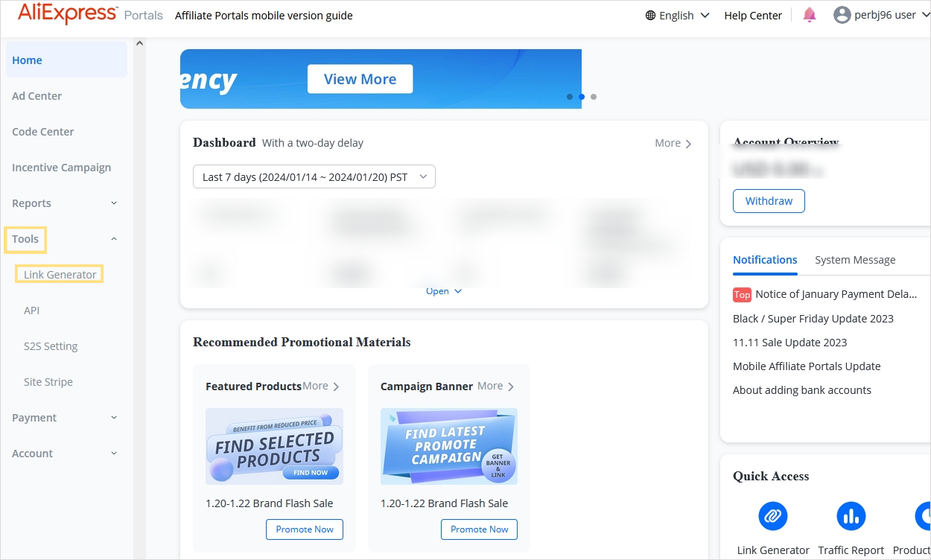This screenshot has width=931, height=560.
Task: Click the globe language icon
Action: coord(650,16)
